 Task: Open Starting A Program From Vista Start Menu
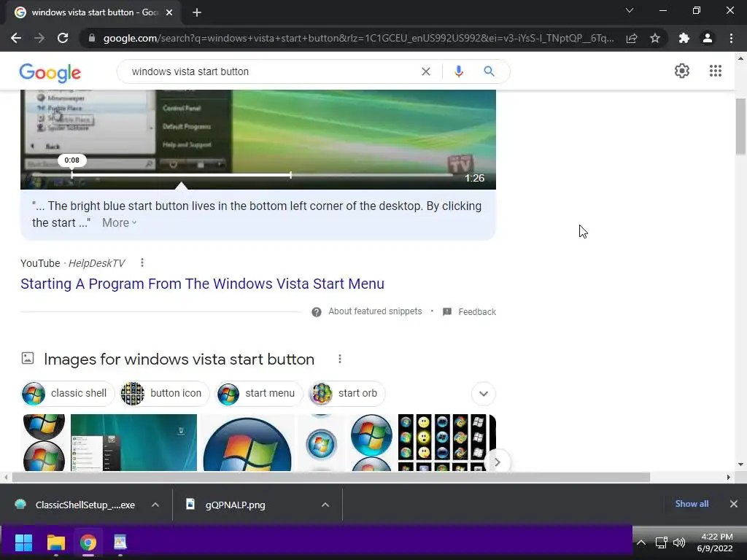[203, 284]
